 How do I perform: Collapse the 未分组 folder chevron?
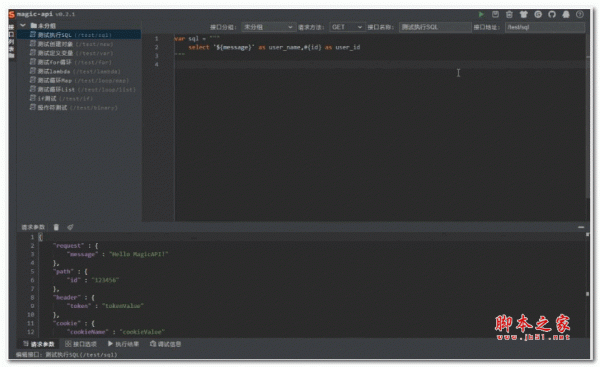23,25
